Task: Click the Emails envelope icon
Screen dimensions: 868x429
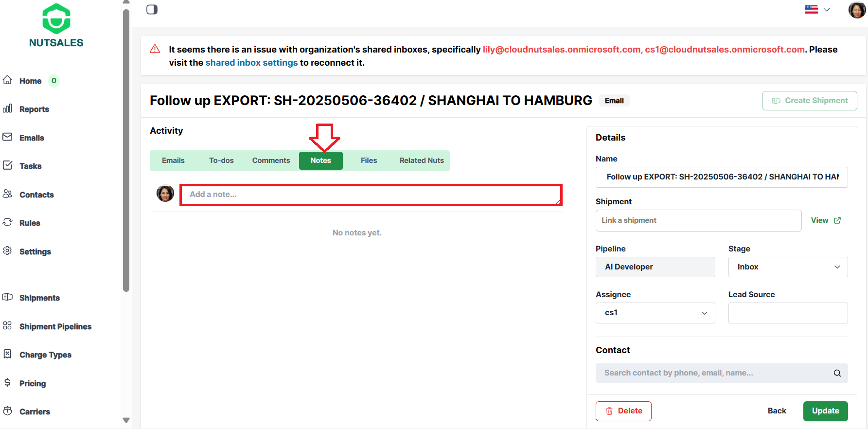Action: (7, 137)
